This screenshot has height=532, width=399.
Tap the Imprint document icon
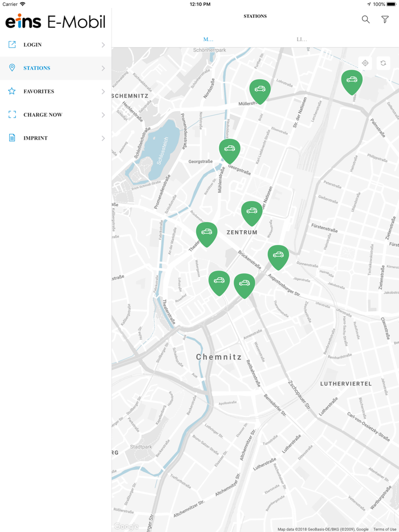click(x=12, y=138)
